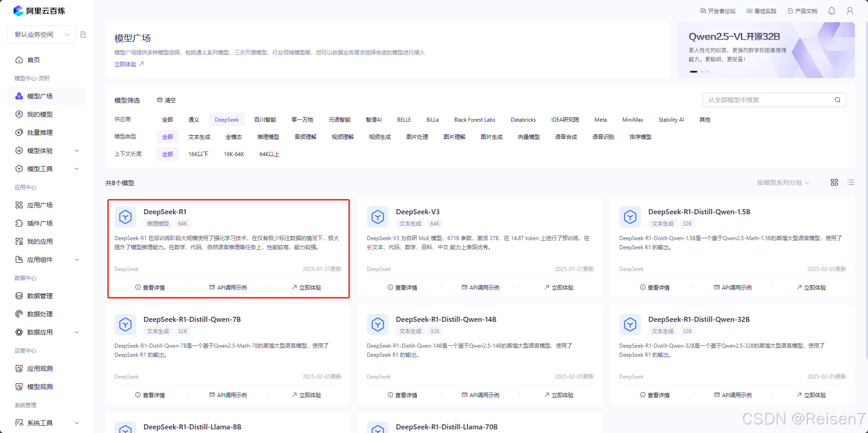Filter model type by 文本生成
Image resolution: width=868 pixels, height=433 pixels.
199,137
